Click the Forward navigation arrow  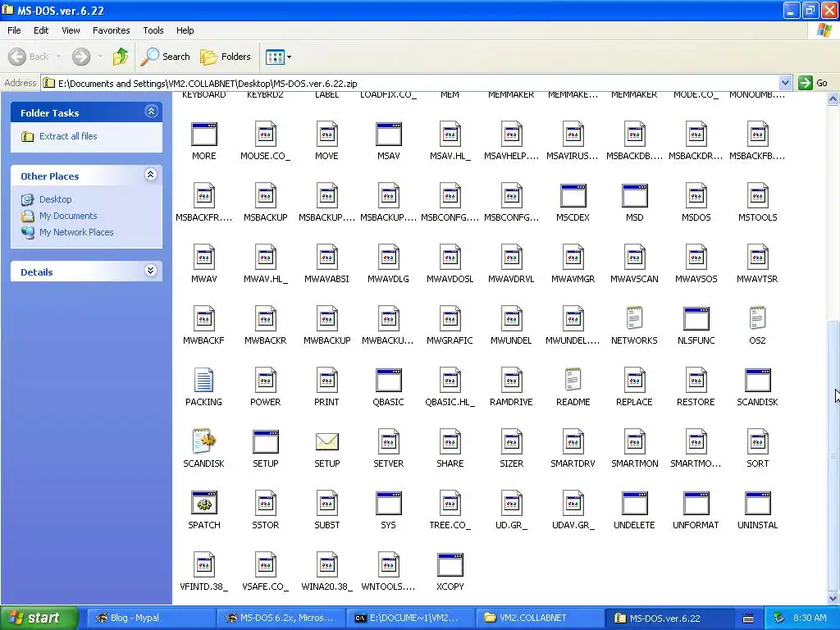point(81,57)
